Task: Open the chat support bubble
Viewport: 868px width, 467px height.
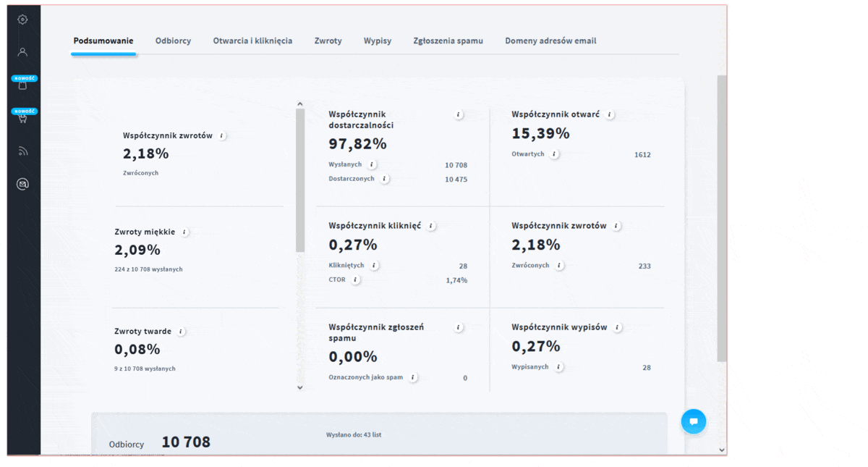Action: click(693, 421)
